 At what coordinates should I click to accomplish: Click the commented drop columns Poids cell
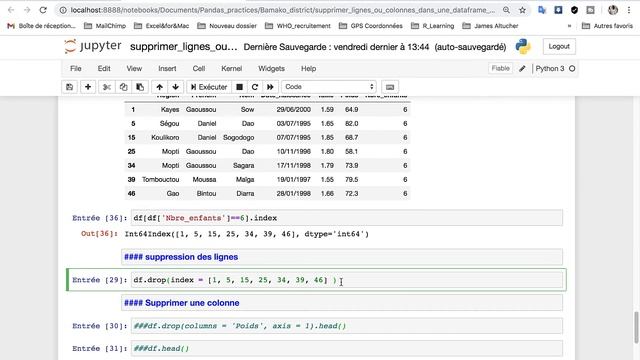tap(347, 326)
